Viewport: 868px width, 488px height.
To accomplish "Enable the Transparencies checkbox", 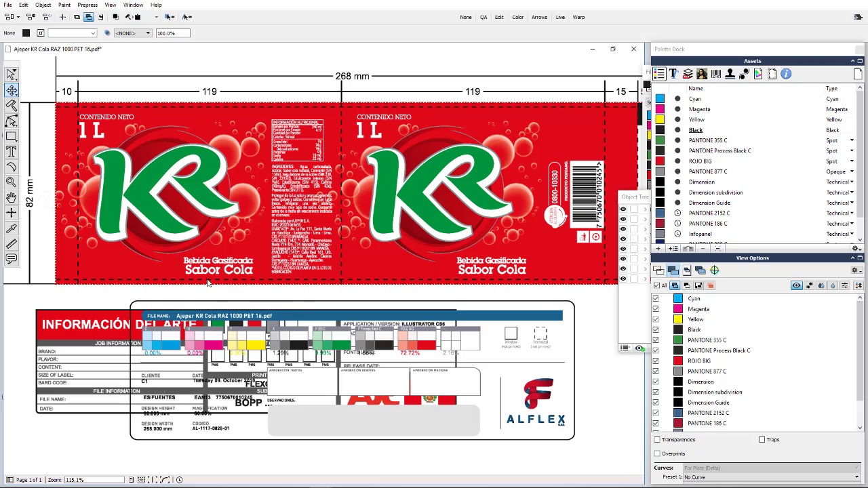I will click(x=657, y=440).
